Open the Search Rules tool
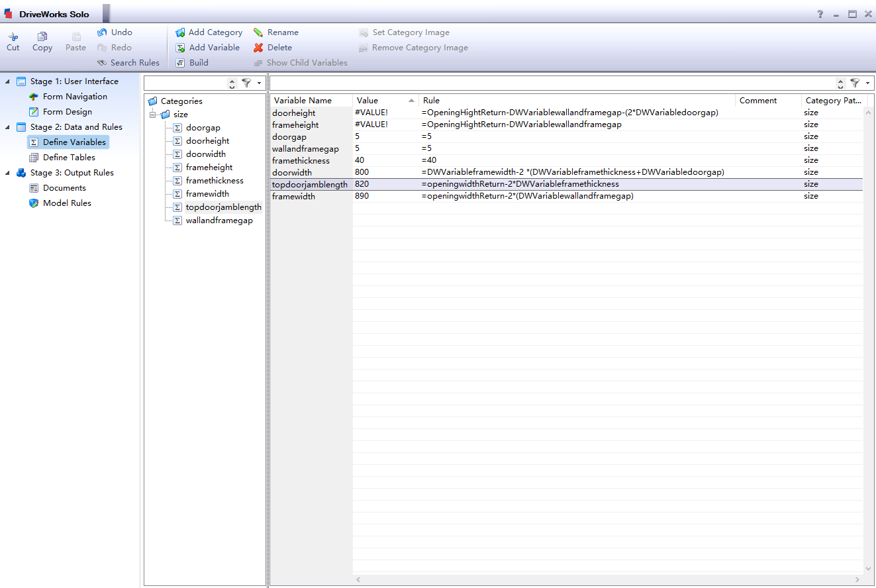Viewport: 876px width, 588px height. pos(128,63)
